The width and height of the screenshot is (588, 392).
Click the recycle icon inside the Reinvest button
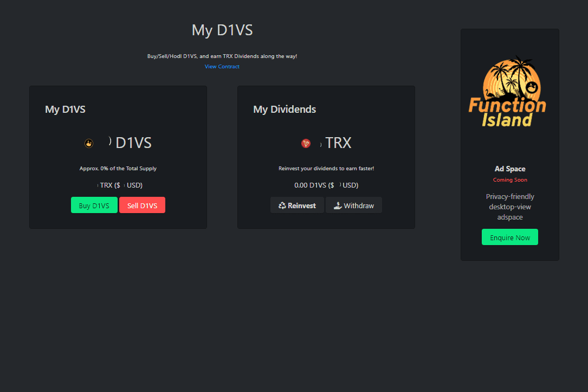coord(281,205)
